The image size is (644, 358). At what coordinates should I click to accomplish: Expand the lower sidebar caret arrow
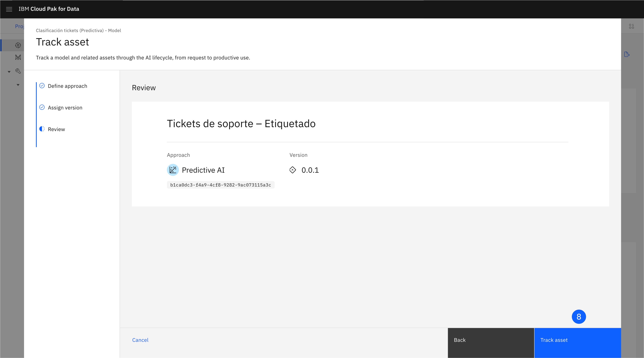click(18, 85)
